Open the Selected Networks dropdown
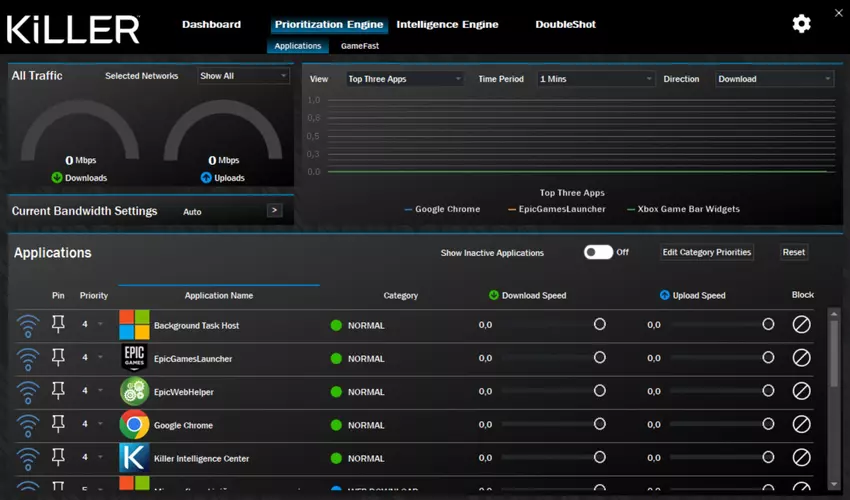 tap(243, 76)
